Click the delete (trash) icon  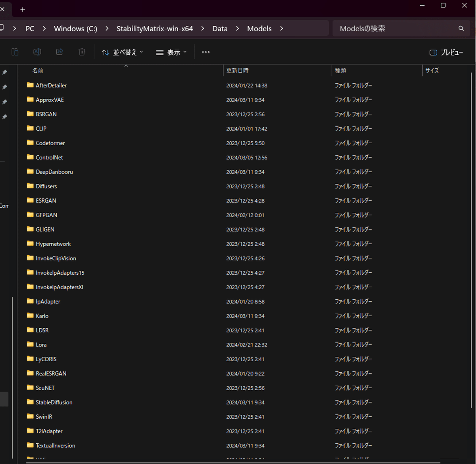82,52
